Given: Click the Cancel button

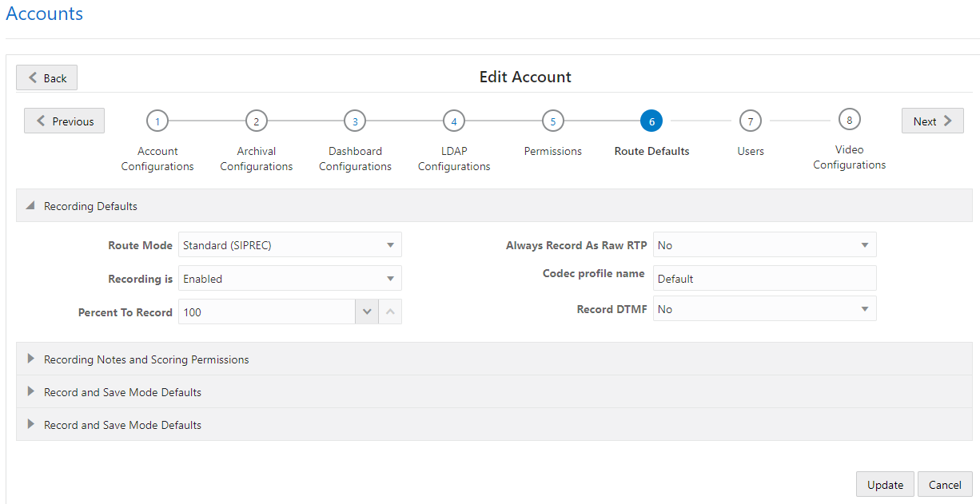Looking at the screenshot, I should pyautogui.click(x=945, y=484).
